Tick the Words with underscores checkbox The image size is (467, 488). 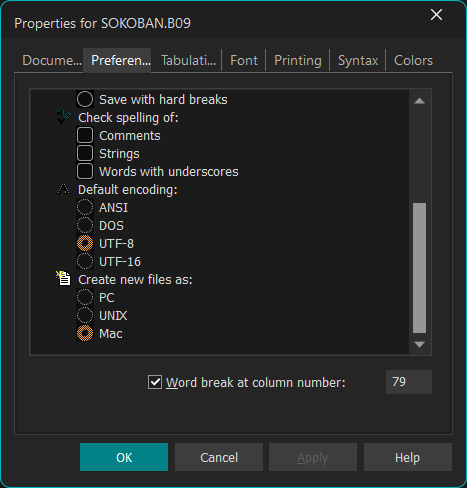[85, 171]
